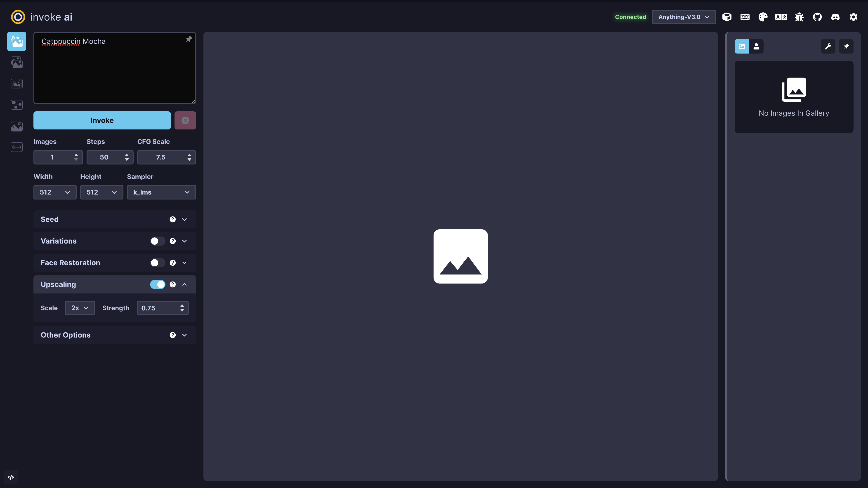Open the Model Manager cube icon

click(x=727, y=17)
